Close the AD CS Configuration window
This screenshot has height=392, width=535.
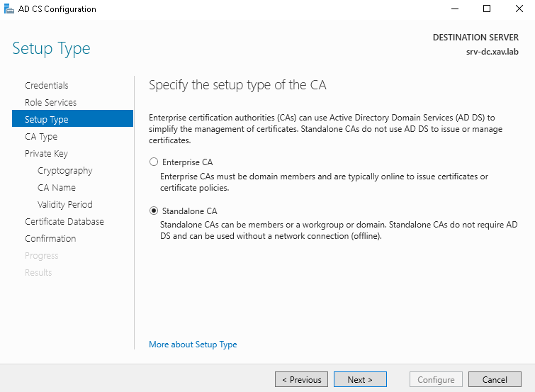[x=519, y=9]
